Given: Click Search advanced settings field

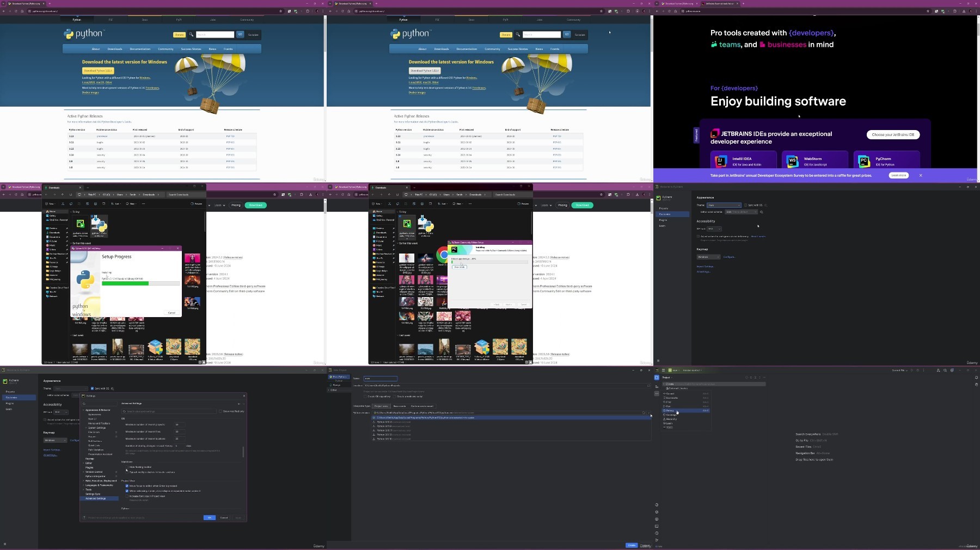Looking at the screenshot, I should click(x=169, y=411).
